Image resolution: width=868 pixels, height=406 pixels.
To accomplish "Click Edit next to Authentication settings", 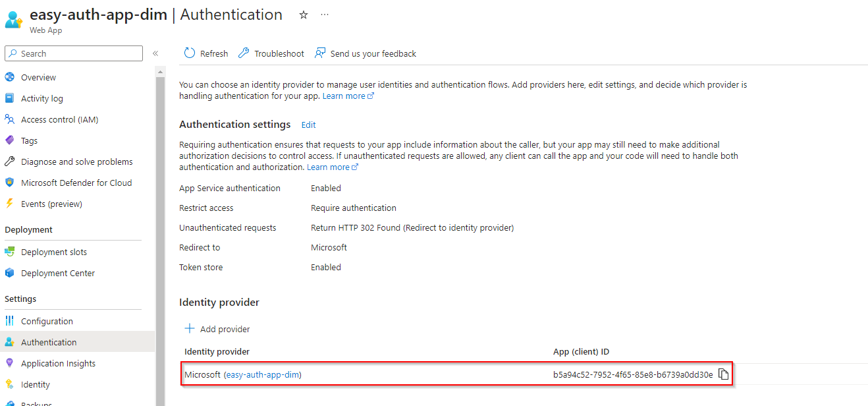I will (308, 125).
